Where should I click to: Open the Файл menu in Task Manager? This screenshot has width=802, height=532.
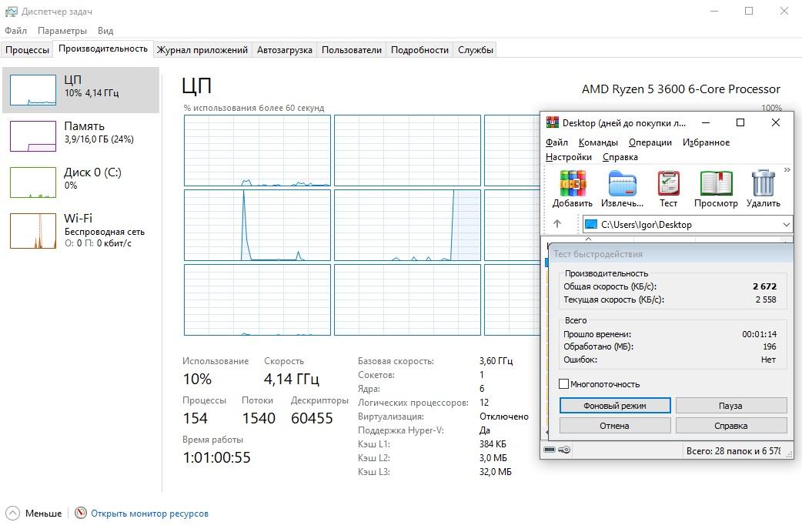15,31
